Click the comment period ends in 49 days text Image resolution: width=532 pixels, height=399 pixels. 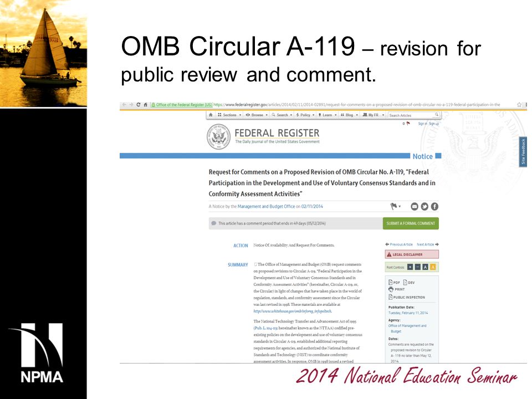coord(272,223)
